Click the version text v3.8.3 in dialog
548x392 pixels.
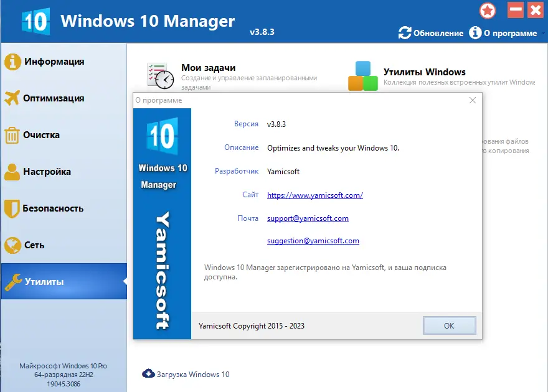(276, 124)
